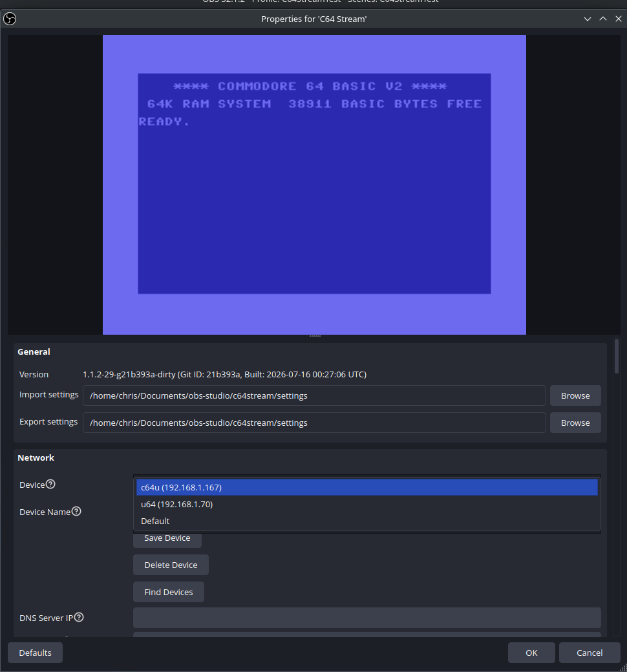The image size is (627, 672).
Task: Click the version string text
Action: (224, 374)
